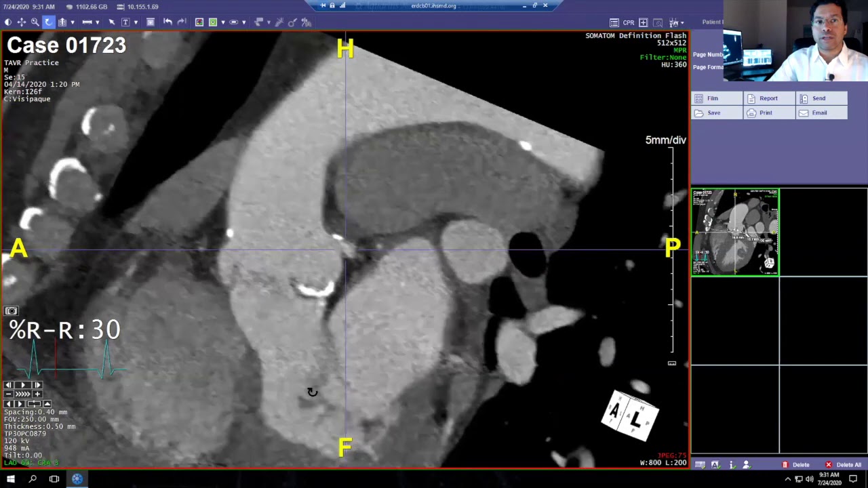Click the orientation cube
Image resolution: width=868 pixels, height=488 pixels.
coord(630,415)
